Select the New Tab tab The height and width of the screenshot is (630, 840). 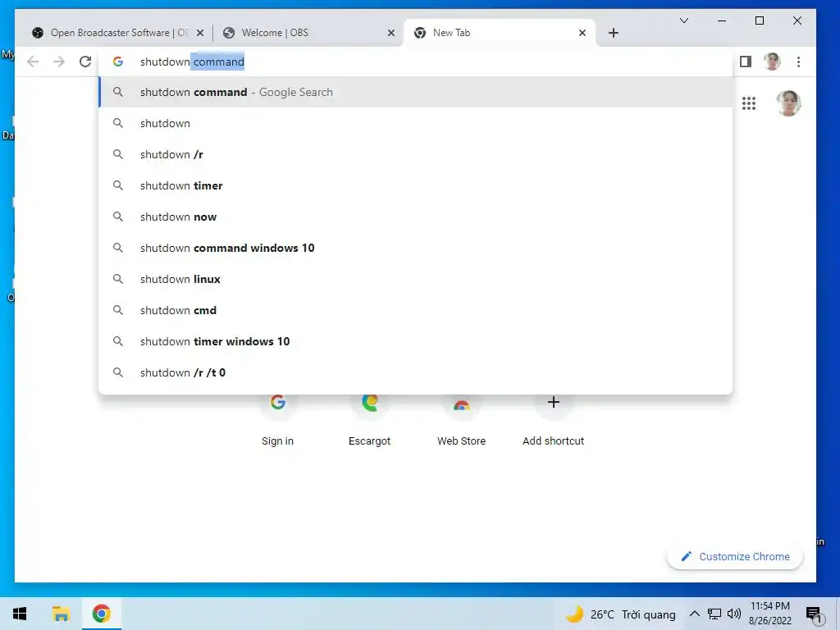498,33
